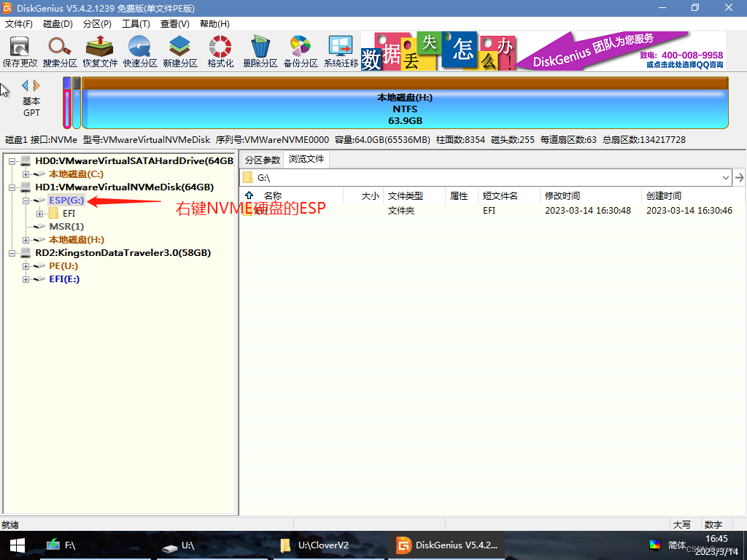Open the 文件(F) menu
Screen dimensions: 747x560
pos(18,24)
